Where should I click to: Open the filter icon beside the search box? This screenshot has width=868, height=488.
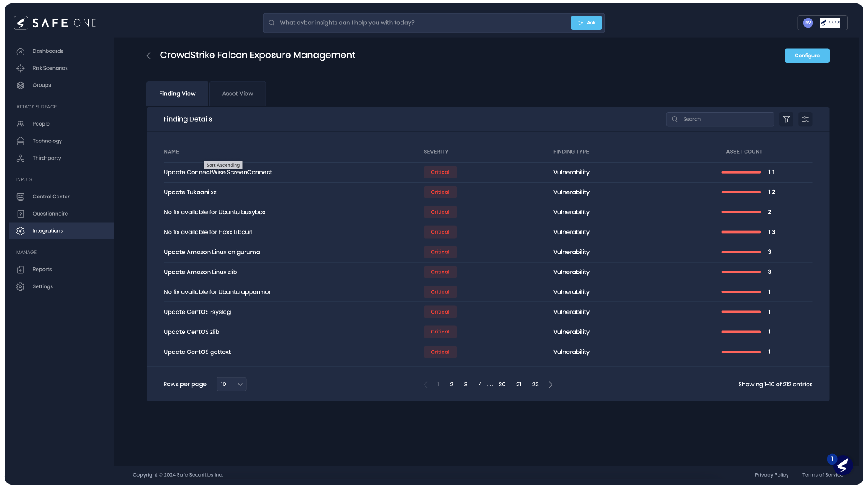pyautogui.click(x=786, y=119)
